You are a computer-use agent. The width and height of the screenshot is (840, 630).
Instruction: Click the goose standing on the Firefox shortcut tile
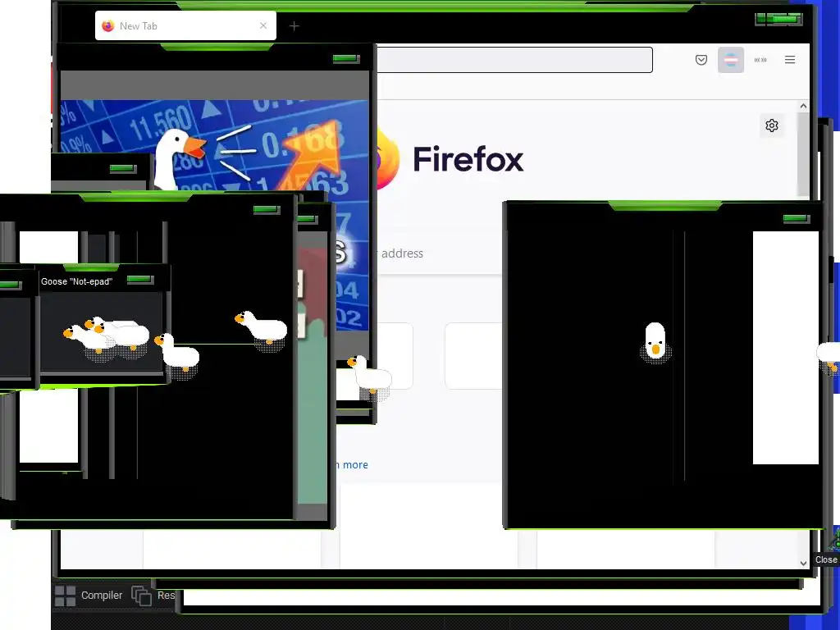[x=370, y=377]
